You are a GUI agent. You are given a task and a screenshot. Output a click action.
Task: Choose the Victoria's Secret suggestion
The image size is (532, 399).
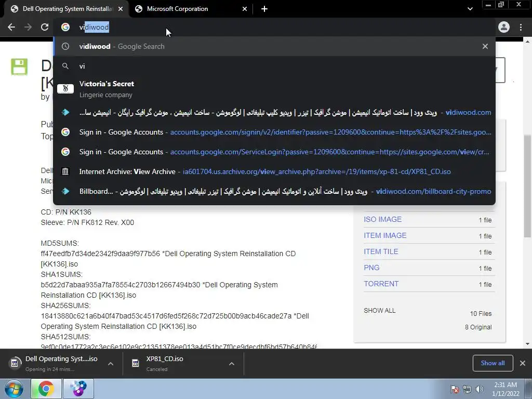(274, 89)
